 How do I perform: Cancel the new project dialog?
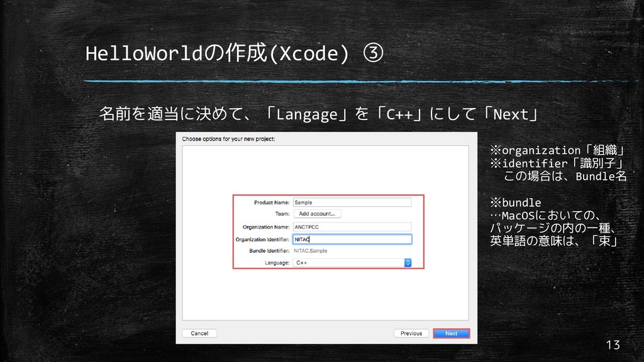[x=199, y=333]
